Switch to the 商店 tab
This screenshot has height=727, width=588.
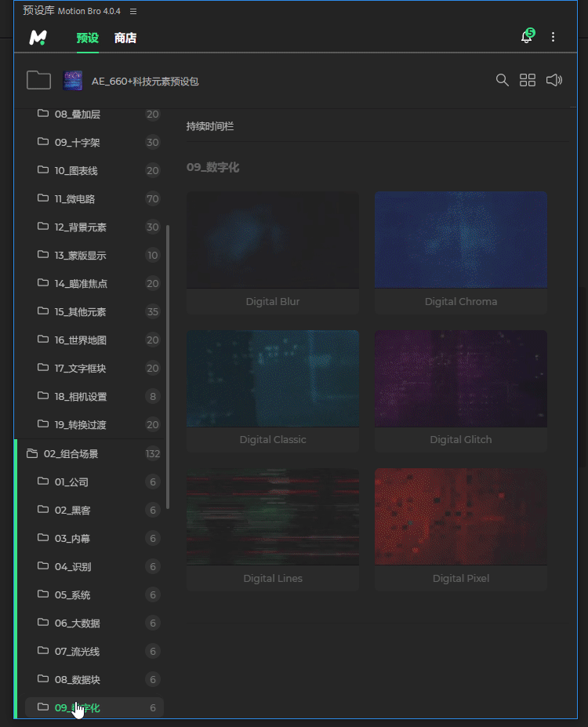[x=125, y=38]
